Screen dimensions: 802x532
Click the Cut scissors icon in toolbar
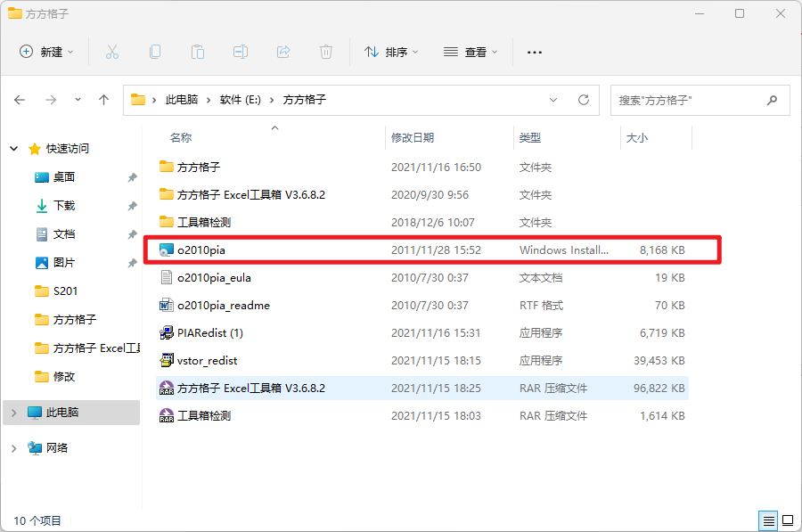[112, 52]
